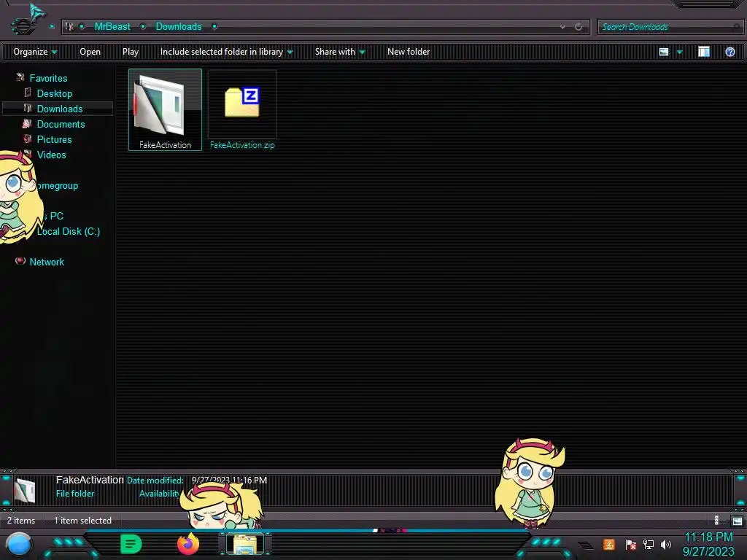Viewport: 747px width, 560px height.
Task: Click the '2 items' status bar text
Action: tap(21, 521)
